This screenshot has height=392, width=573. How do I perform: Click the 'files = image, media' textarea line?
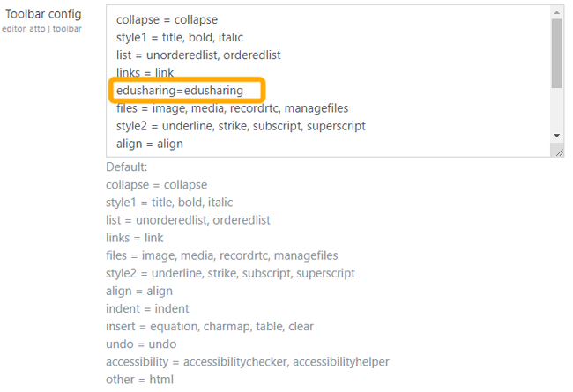(232, 108)
